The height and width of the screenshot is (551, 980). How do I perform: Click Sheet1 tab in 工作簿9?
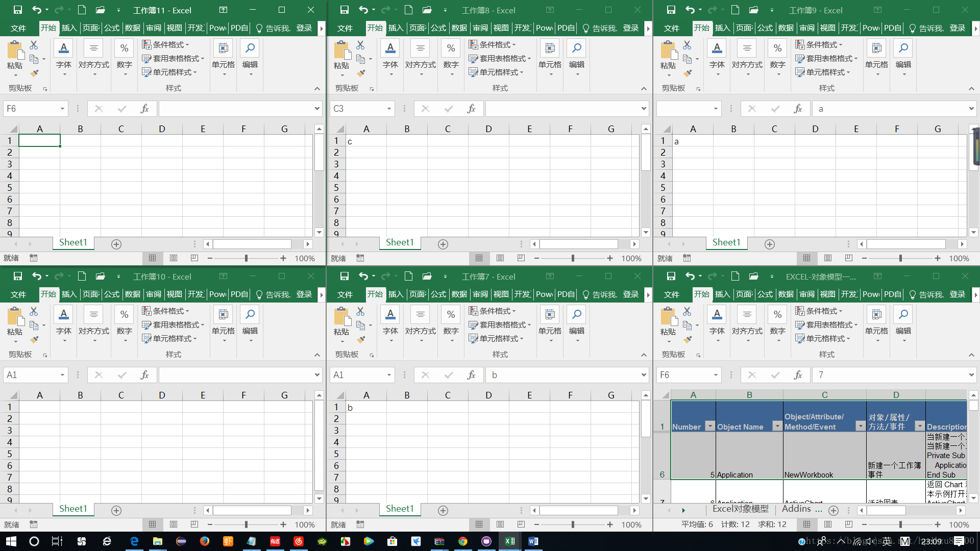point(726,242)
